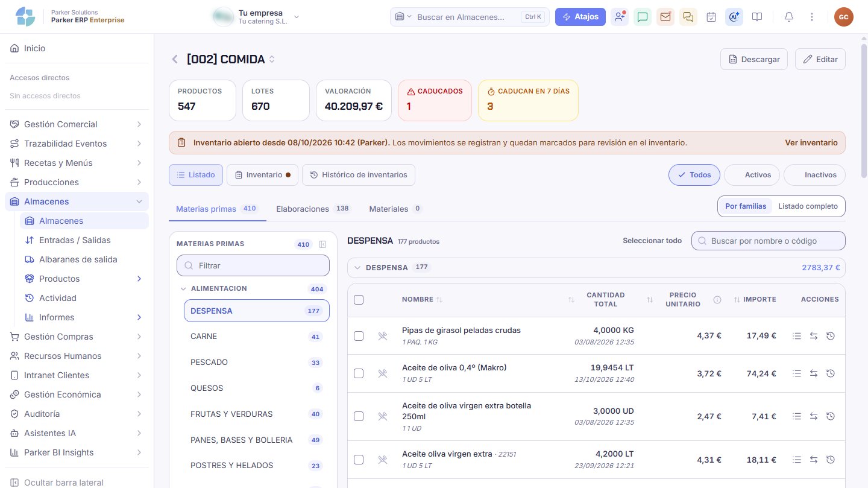Image resolution: width=868 pixels, height=488 pixels.
Task: Select the Activos filter
Action: click(752, 175)
